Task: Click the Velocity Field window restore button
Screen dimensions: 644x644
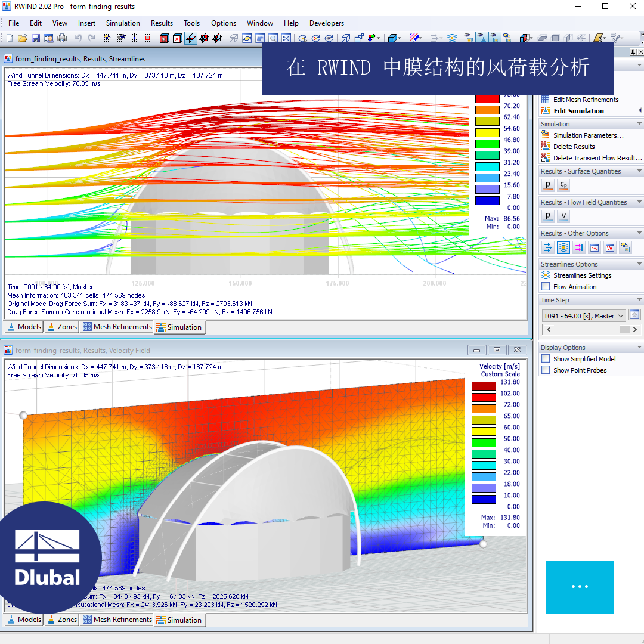Action: coord(497,350)
